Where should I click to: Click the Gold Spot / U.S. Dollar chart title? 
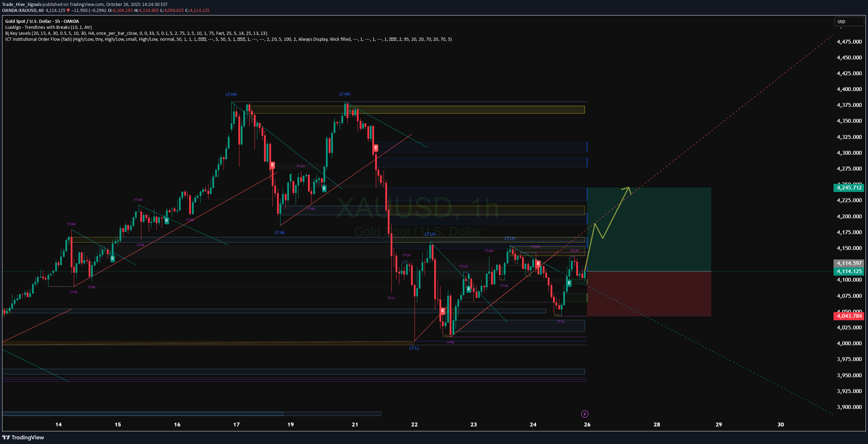[x=28, y=21]
